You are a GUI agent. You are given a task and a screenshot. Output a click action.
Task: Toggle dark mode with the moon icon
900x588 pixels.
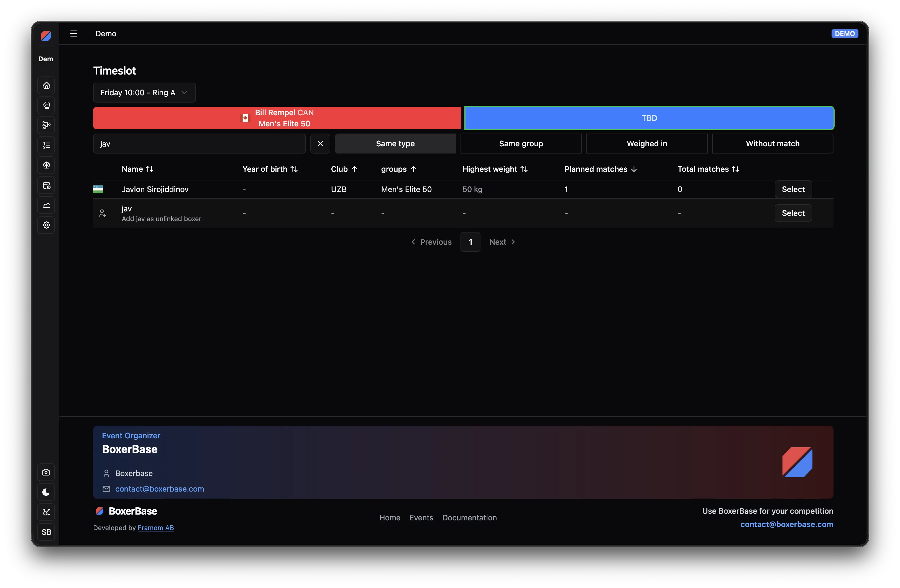(x=46, y=492)
